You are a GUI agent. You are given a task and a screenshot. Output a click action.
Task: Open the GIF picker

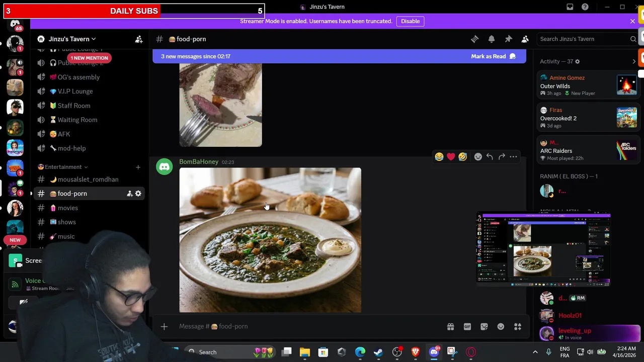pyautogui.click(x=467, y=327)
